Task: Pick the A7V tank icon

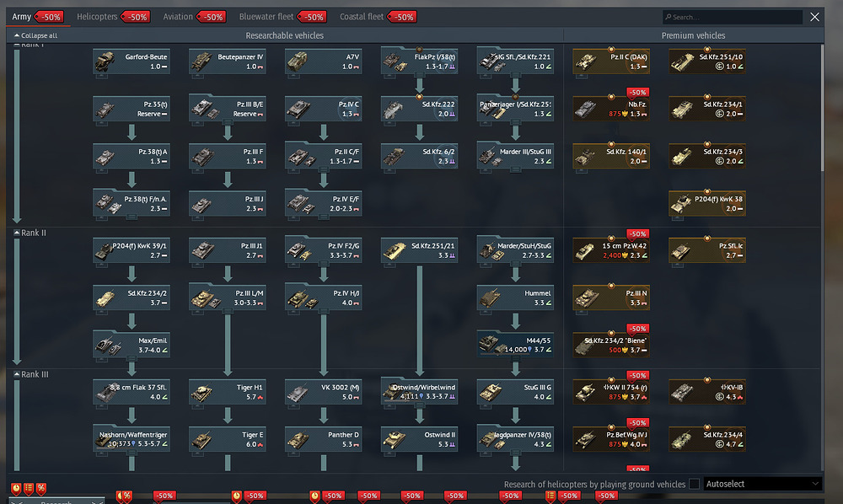Action: [297, 62]
